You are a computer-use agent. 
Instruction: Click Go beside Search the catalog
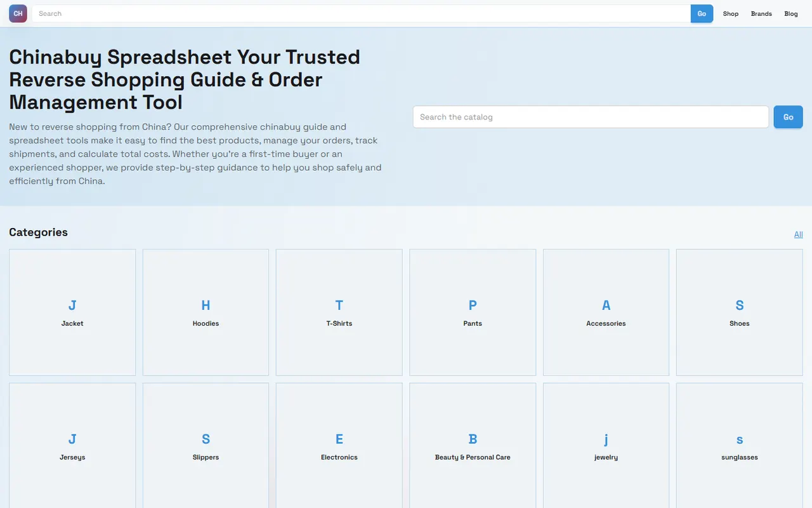tap(788, 117)
